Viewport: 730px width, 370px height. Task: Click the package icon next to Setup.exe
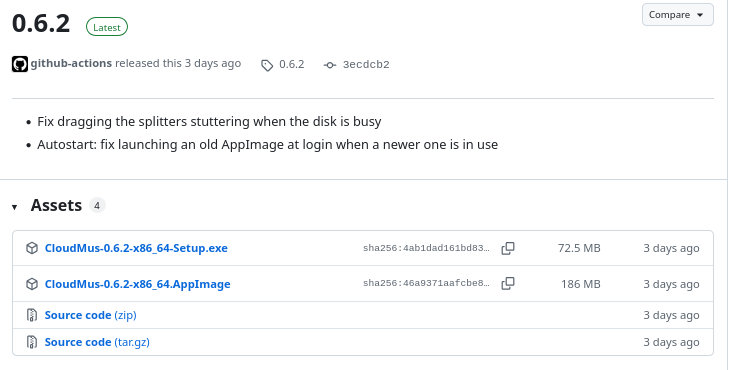[x=32, y=248]
